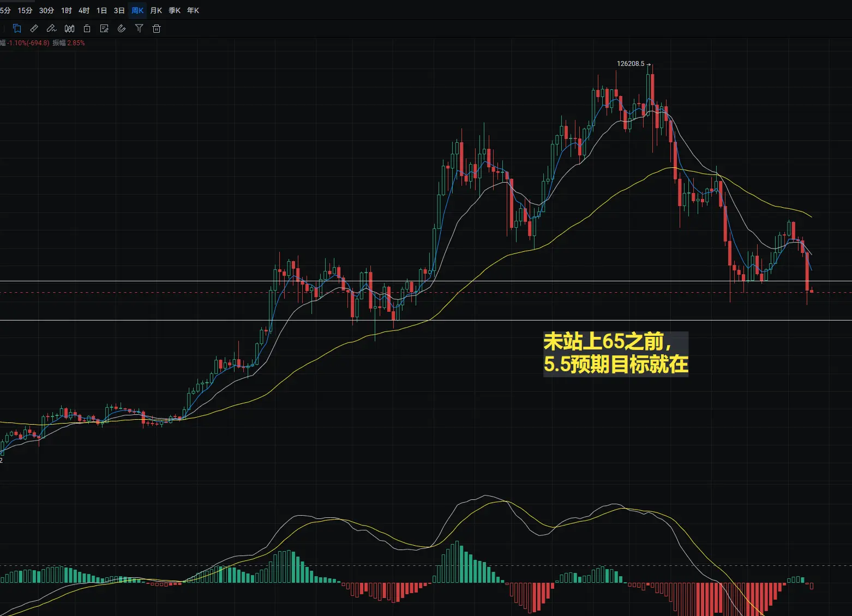Click the yellow annotation text 5.5预期目标就在
The height and width of the screenshot is (616, 852).
point(616,364)
